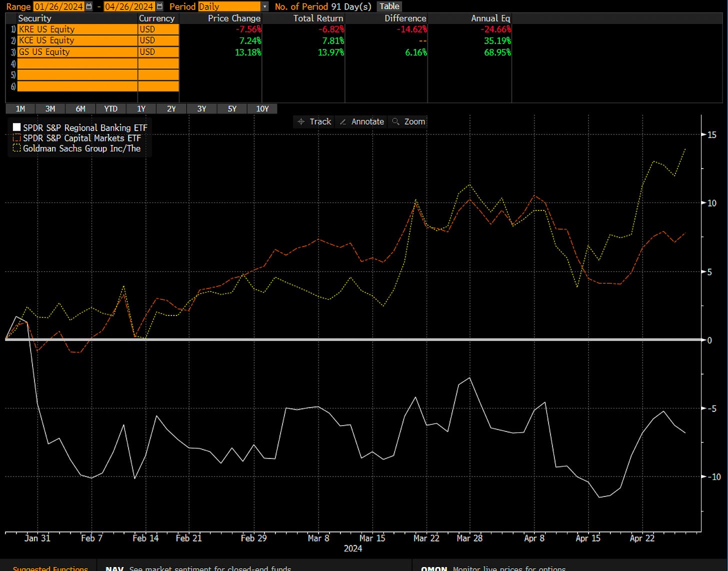Click the Jan 31 x-axis date label
Screen dimensions: 728x571
click(37, 538)
